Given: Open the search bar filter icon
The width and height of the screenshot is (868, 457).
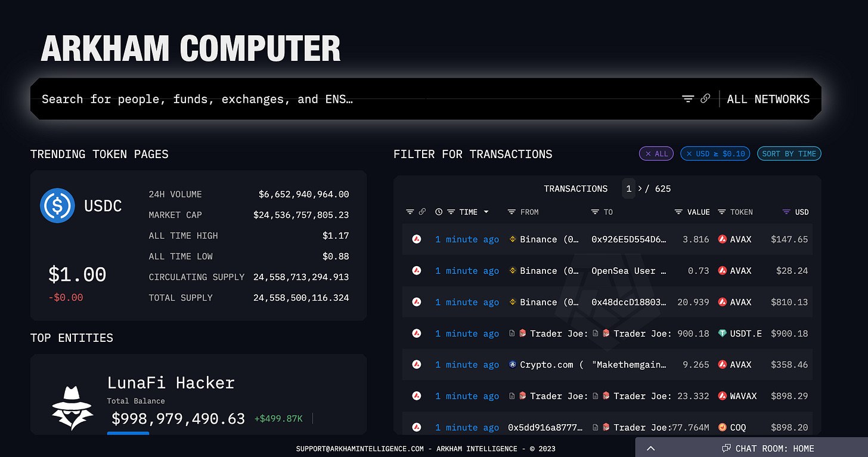Looking at the screenshot, I should pyautogui.click(x=688, y=99).
